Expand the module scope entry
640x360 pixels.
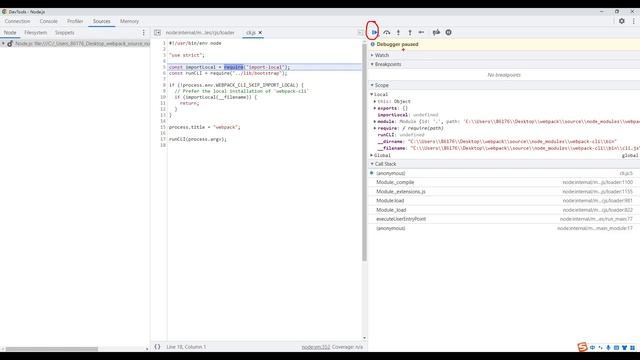pos(375,121)
